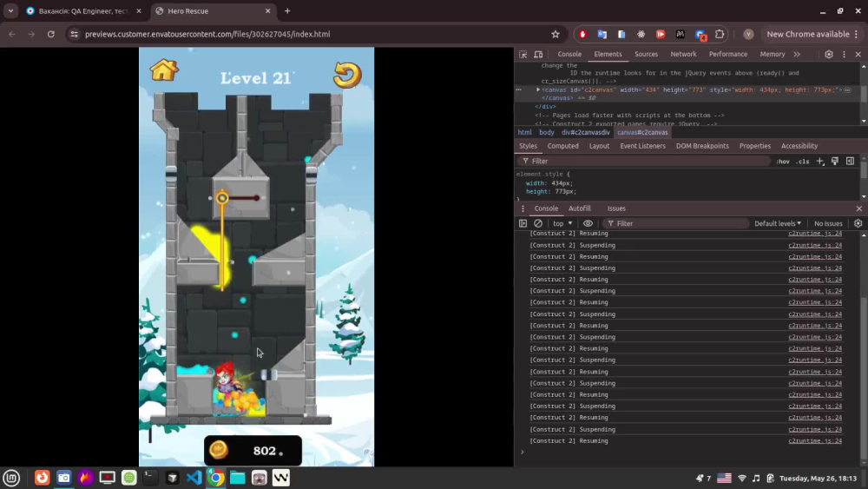Clear the console with the ban icon
The image size is (868, 489).
tap(538, 224)
